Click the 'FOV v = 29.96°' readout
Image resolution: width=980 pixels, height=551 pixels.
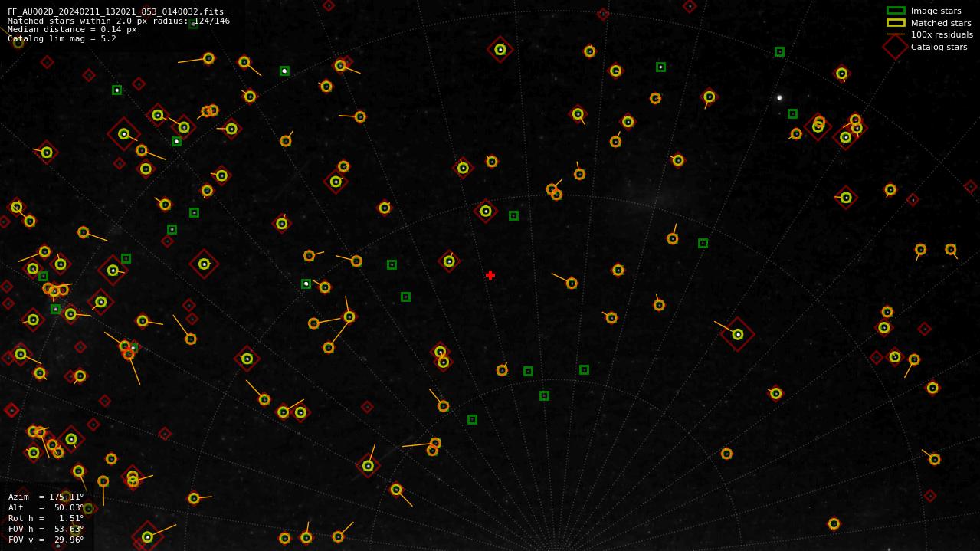coord(46,540)
